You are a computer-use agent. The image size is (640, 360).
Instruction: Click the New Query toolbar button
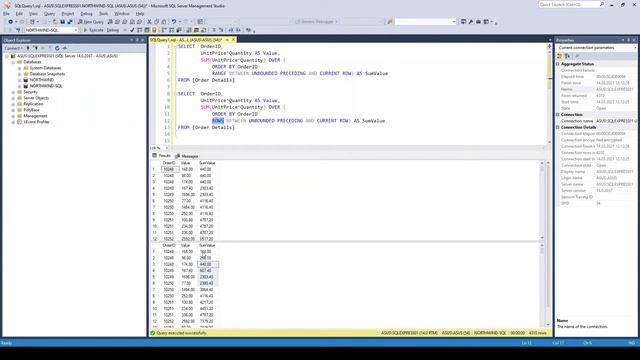point(91,22)
